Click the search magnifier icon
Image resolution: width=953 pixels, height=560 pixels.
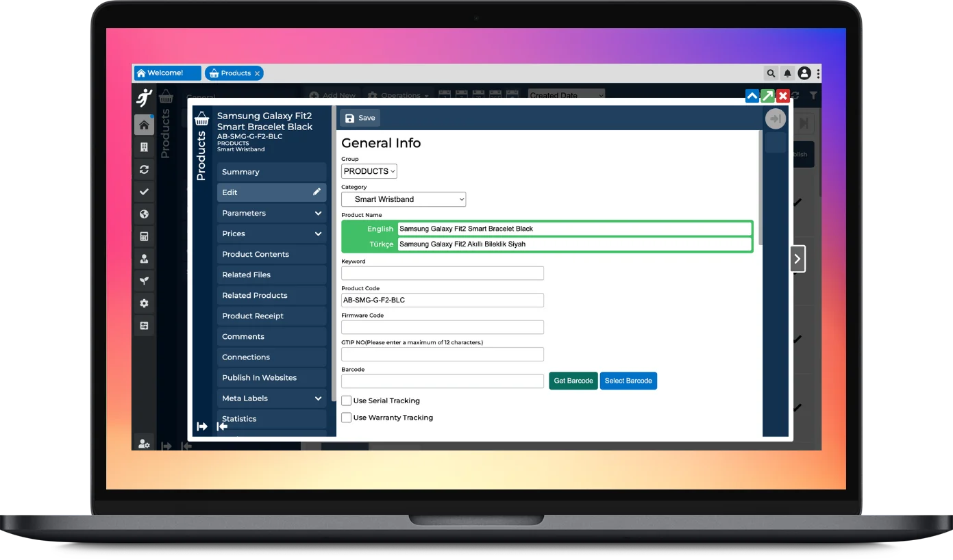[771, 73]
